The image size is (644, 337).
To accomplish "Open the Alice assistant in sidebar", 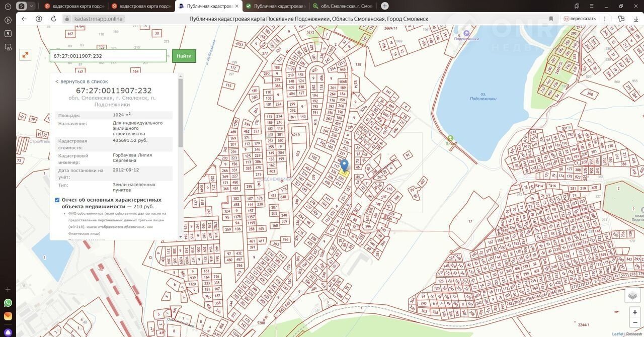I will pyautogui.click(x=8, y=332).
